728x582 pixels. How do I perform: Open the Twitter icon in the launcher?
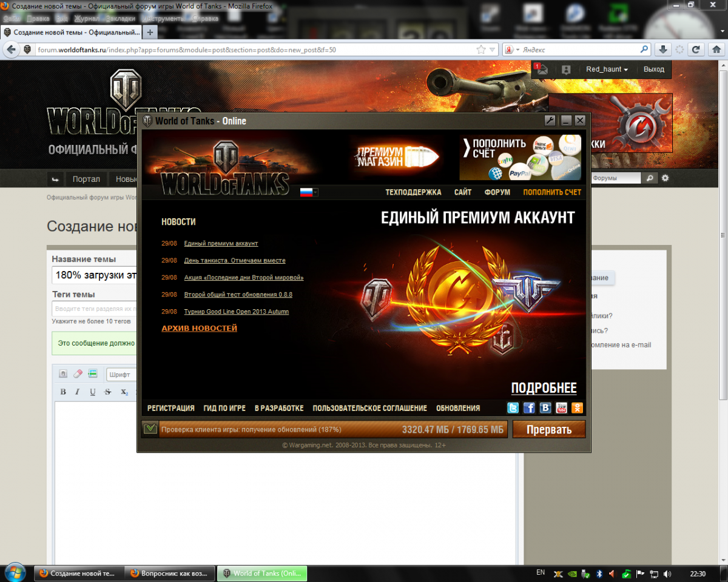(513, 408)
